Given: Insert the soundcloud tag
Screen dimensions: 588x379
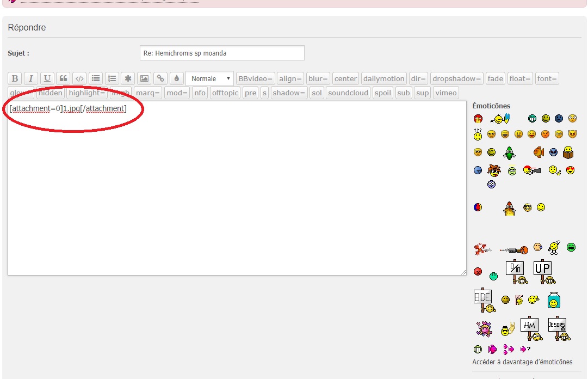Looking at the screenshot, I should 348,93.
